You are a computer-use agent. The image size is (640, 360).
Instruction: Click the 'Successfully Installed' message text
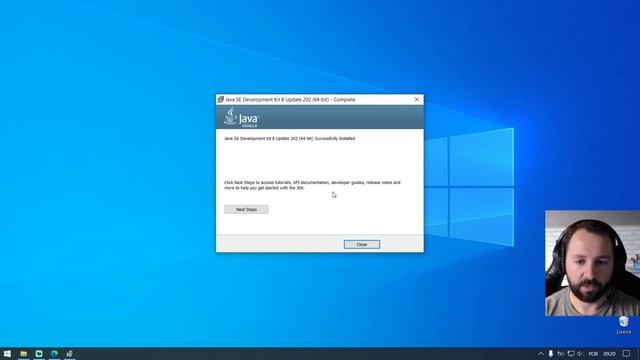(289, 139)
